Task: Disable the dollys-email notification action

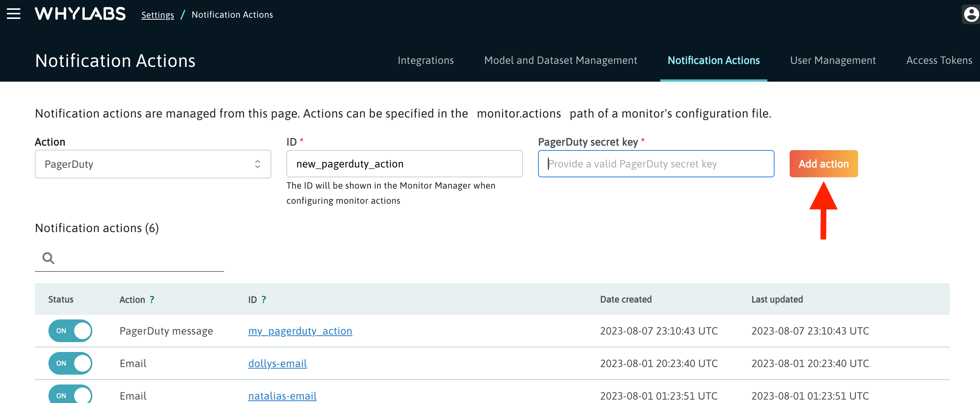Action: (70, 363)
